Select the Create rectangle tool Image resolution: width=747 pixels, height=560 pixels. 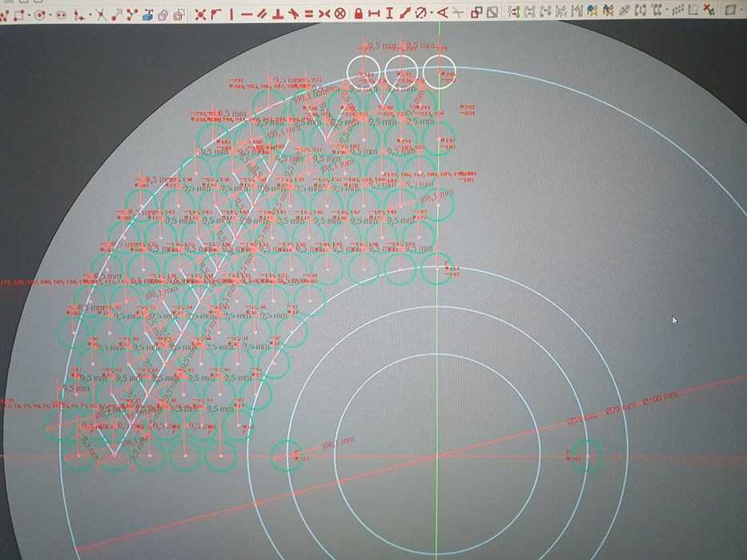19,14
